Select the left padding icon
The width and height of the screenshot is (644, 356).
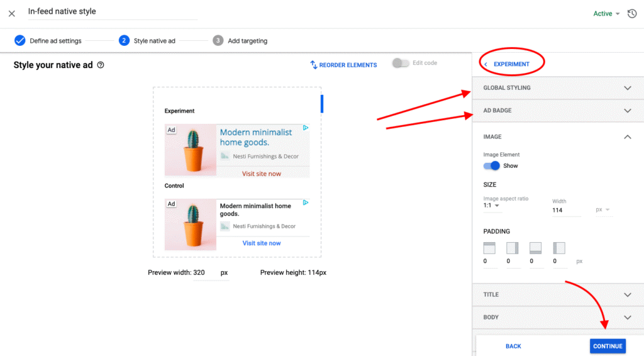(x=559, y=248)
